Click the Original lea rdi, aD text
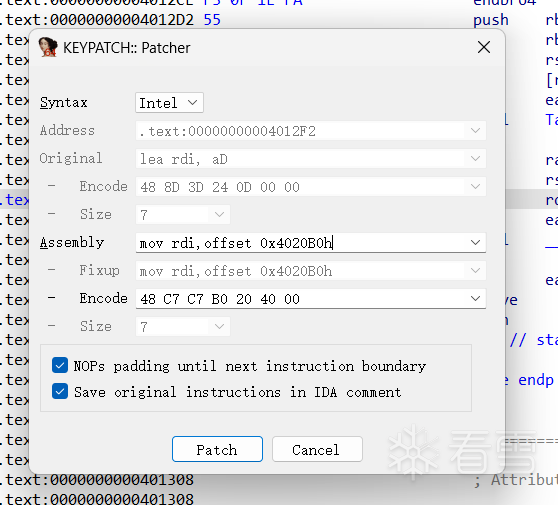 coord(184,159)
